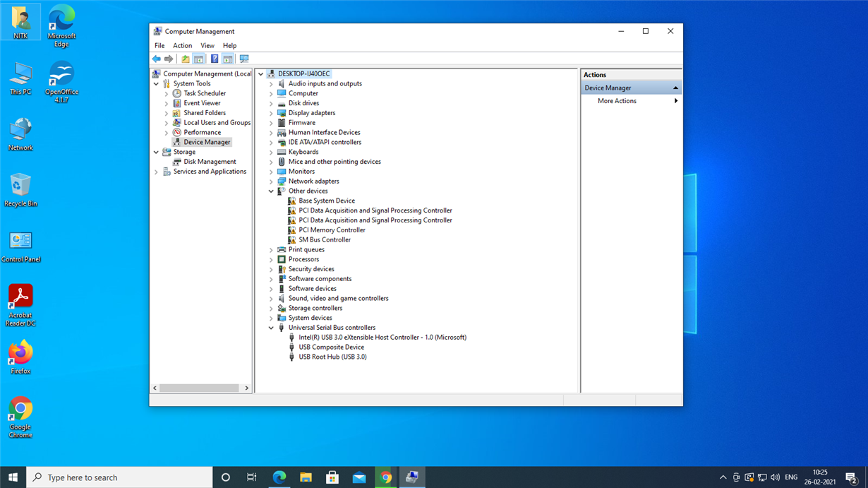Select the PCI Memory Controller device
This screenshot has height=488, width=868.
coord(332,230)
